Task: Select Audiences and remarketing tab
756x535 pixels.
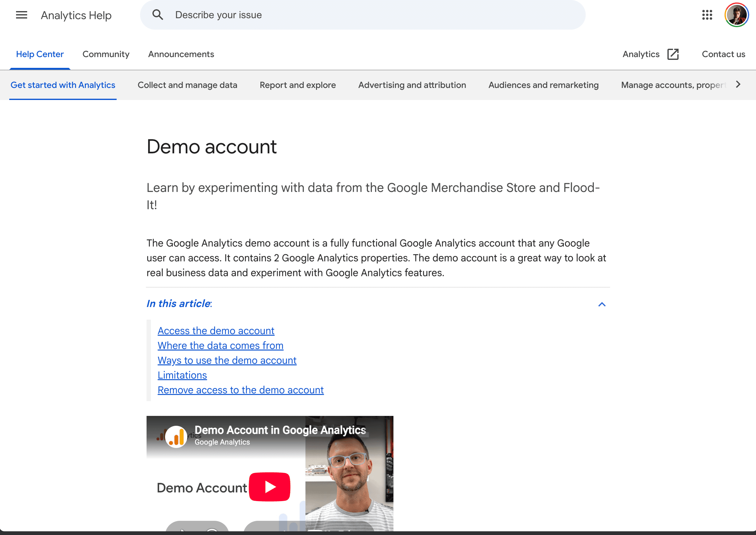Action: point(543,85)
